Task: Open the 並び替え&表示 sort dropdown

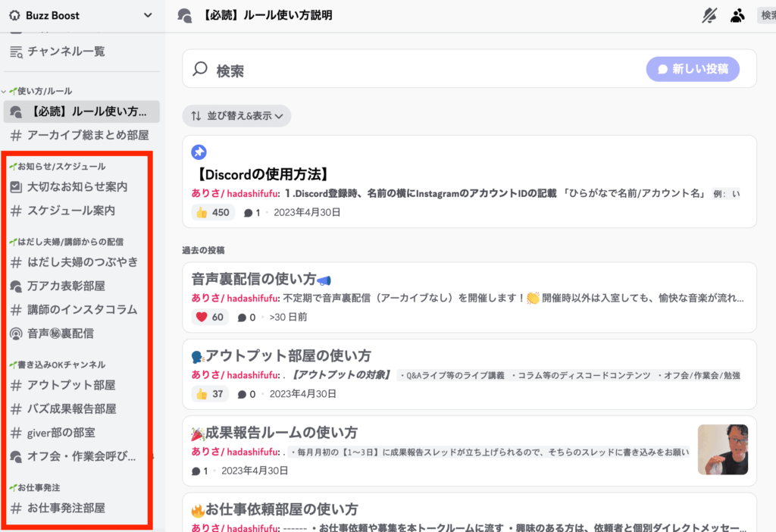Action: pyautogui.click(x=236, y=116)
